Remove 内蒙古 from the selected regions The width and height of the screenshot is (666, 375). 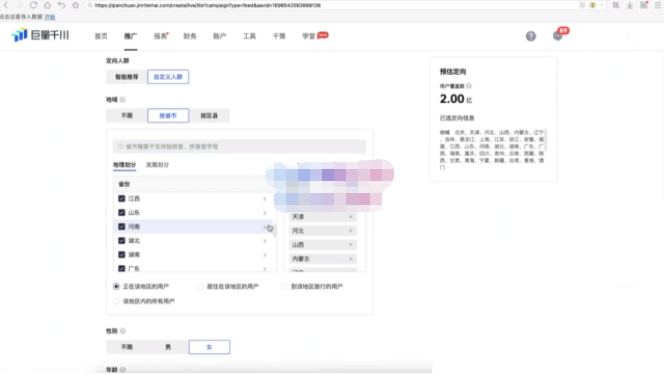tap(352, 259)
